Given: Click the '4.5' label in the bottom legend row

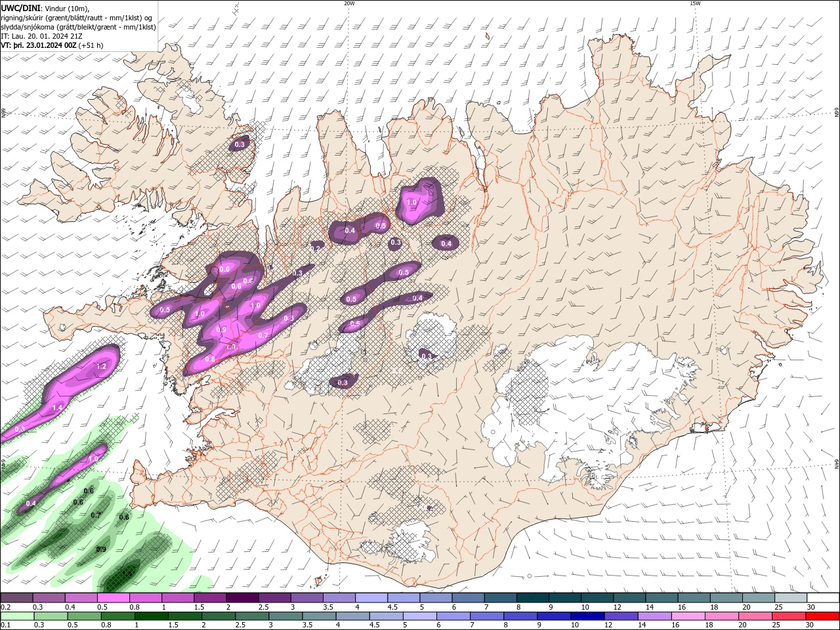Looking at the screenshot, I should 373,625.
